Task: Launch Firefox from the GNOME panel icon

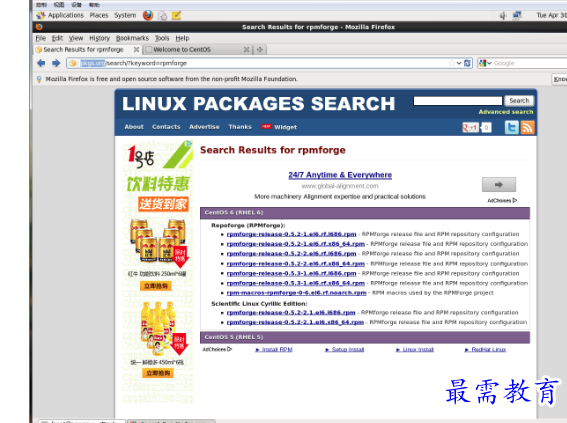Action: point(148,15)
